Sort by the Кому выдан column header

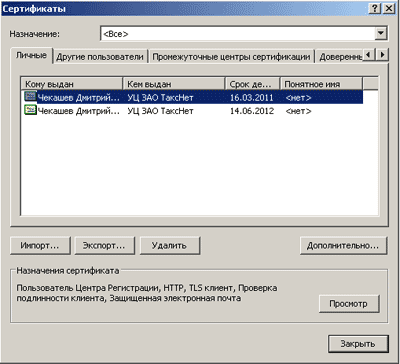[x=72, y=84]
